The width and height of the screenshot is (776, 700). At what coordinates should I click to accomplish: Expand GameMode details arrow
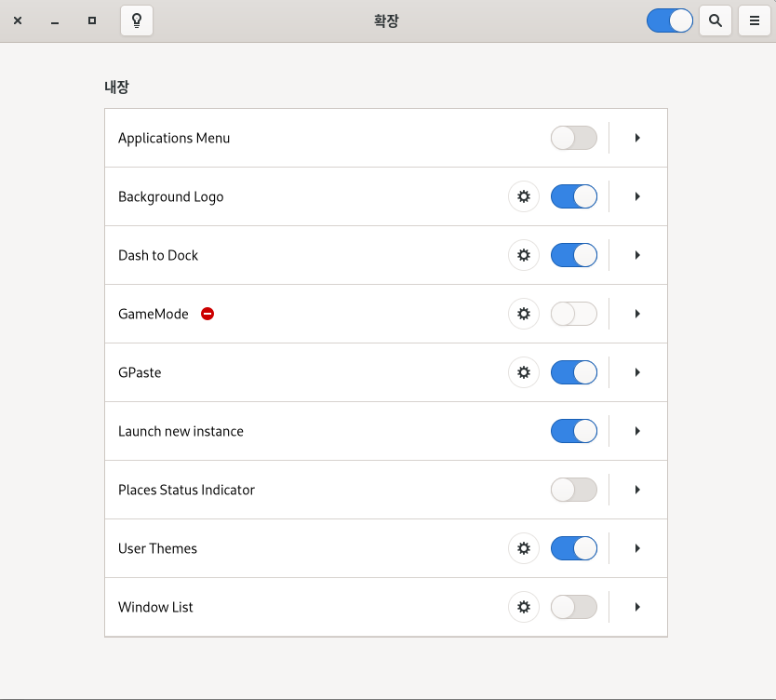(637, 314)
